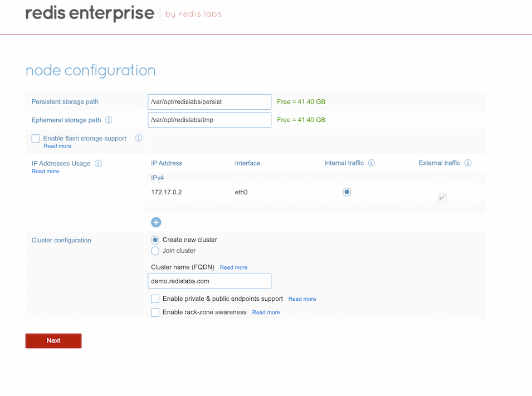Click info icon beside IP Addresses Usage
Screen dimensions: 532x396
[98, 164]
